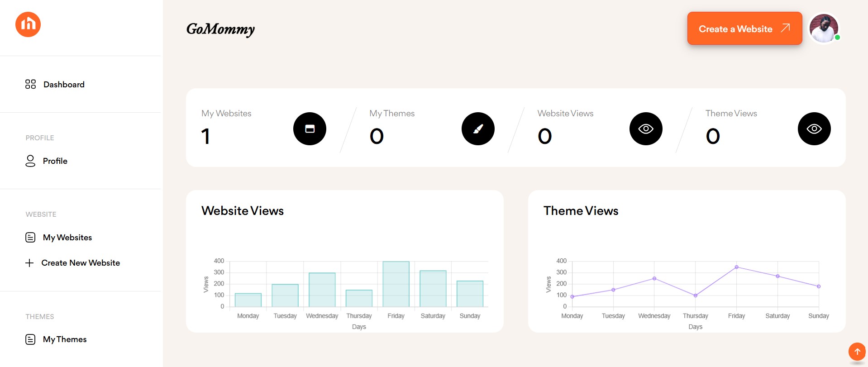Click the Create a Website button
This screenshot has height=367, width=868.
pyautogui.click(x=744, y=29)
